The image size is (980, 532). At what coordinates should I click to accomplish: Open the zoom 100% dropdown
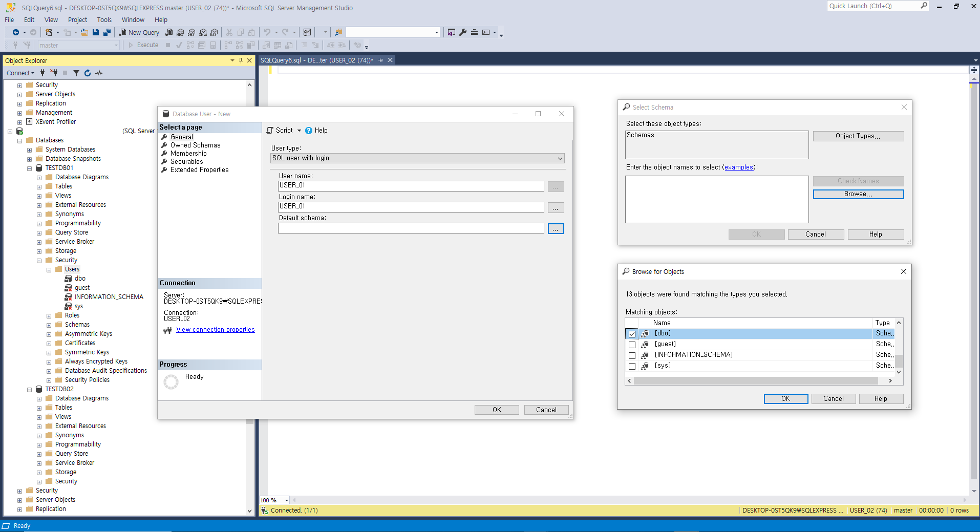(x=286, y=500)
